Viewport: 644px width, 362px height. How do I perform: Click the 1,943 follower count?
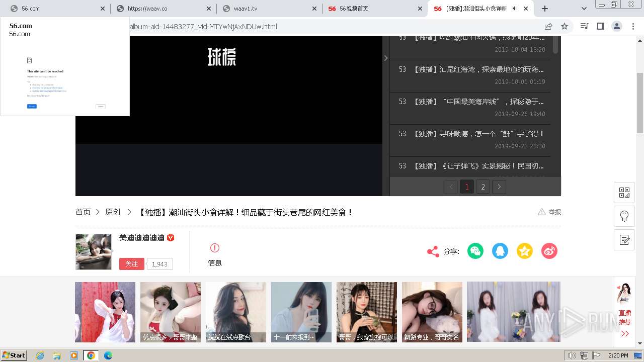[x=159, y=264]
